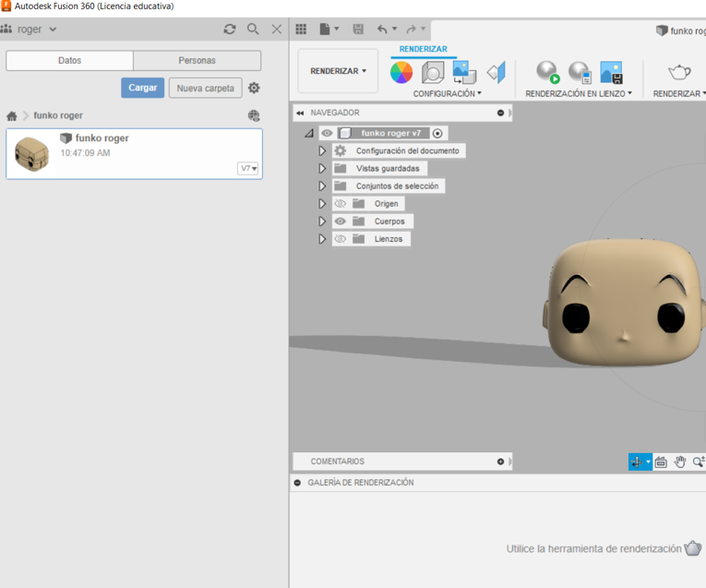The width and height of the screenshot is (706, 588).
Task: Open the roger team dropdown
Action: click(36, 30)
